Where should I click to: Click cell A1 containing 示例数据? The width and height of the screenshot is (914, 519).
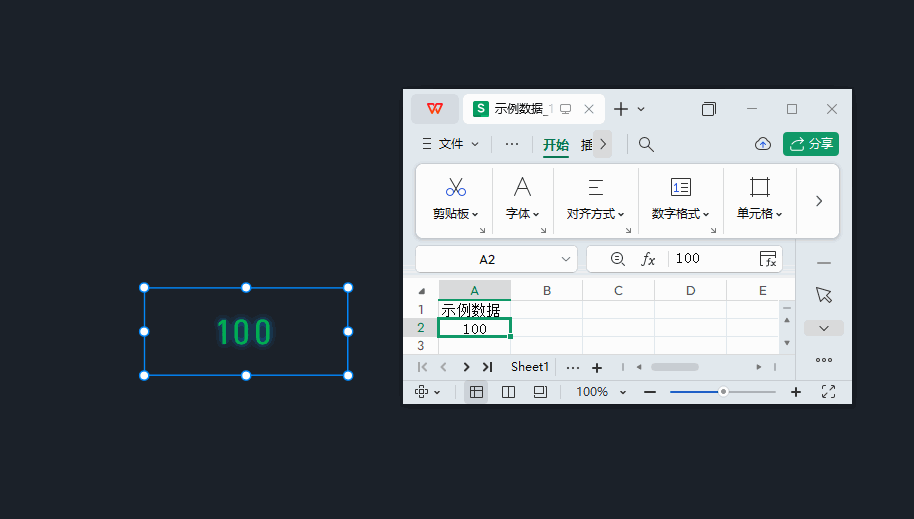tap(474, 310)
